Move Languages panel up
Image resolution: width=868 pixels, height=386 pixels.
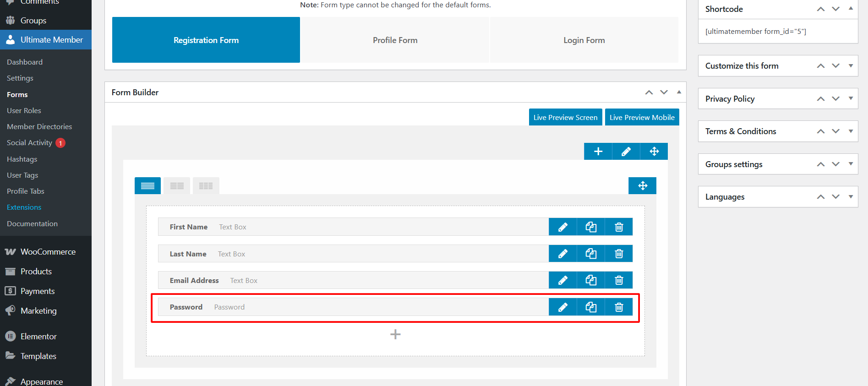tap(821, 197)
